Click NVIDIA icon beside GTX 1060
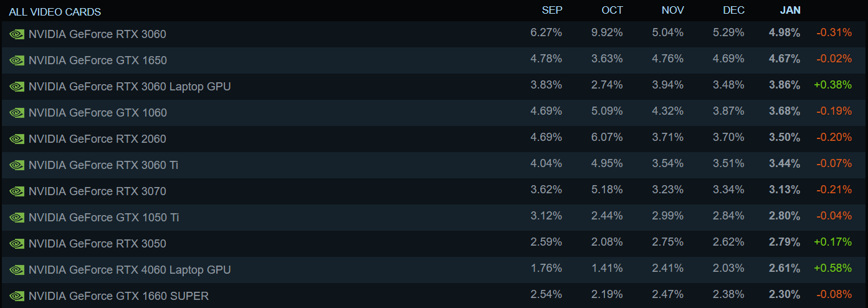The image size is (868, 308). tap(17, 113)
